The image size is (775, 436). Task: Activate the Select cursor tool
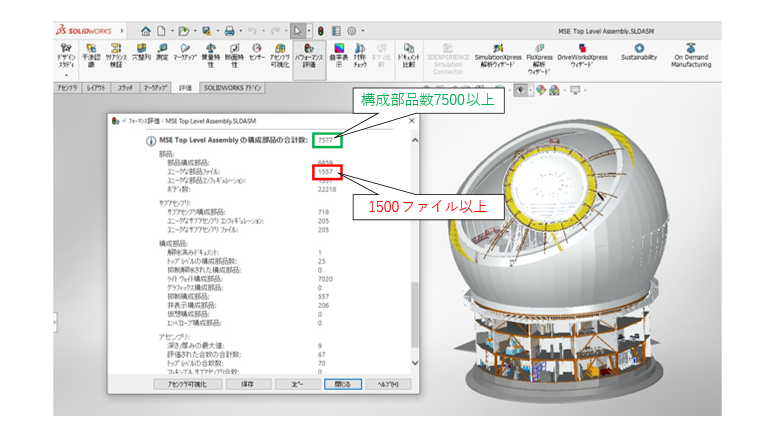pyautogui.click(x=297, y=31)
